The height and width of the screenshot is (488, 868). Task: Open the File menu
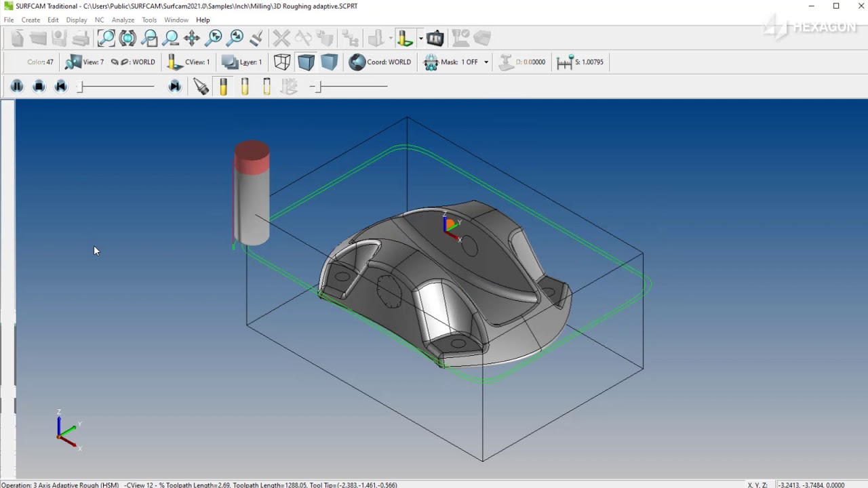pyautogui.click(x=9, y=20)
